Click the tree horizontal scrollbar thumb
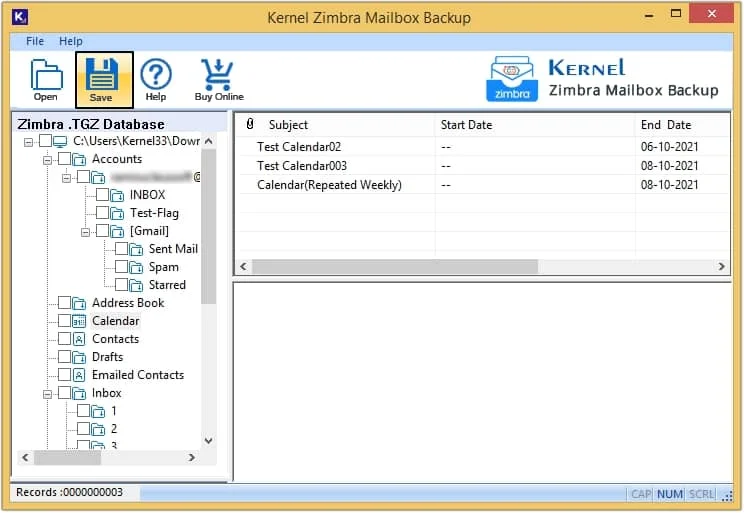Screen dimensions: 744x513 click(67, 457)
